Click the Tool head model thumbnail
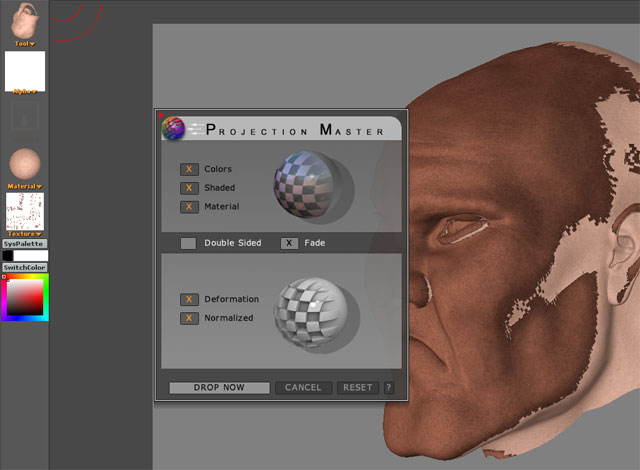The height and width of the screenshot is (470, 640). 25,22
